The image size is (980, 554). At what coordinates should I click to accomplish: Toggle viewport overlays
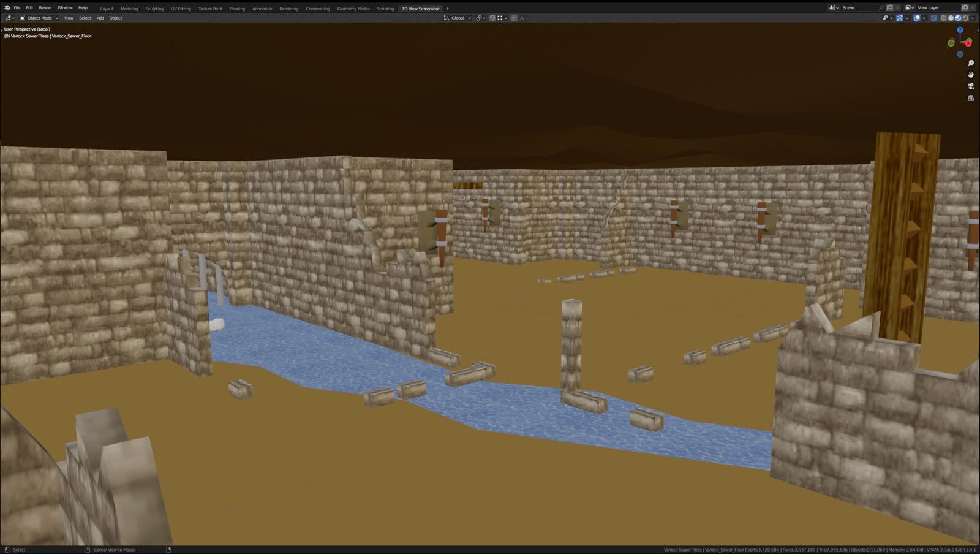[917, 18]
